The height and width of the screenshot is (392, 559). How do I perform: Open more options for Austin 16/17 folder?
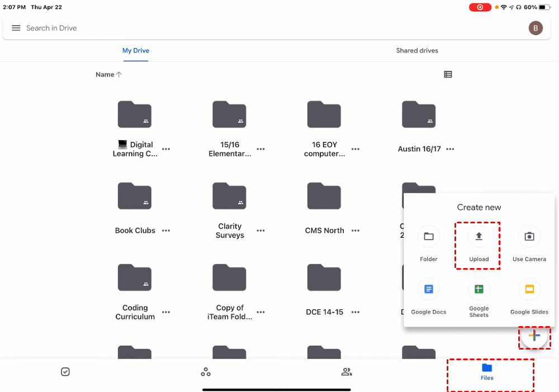tap(450, 149)
